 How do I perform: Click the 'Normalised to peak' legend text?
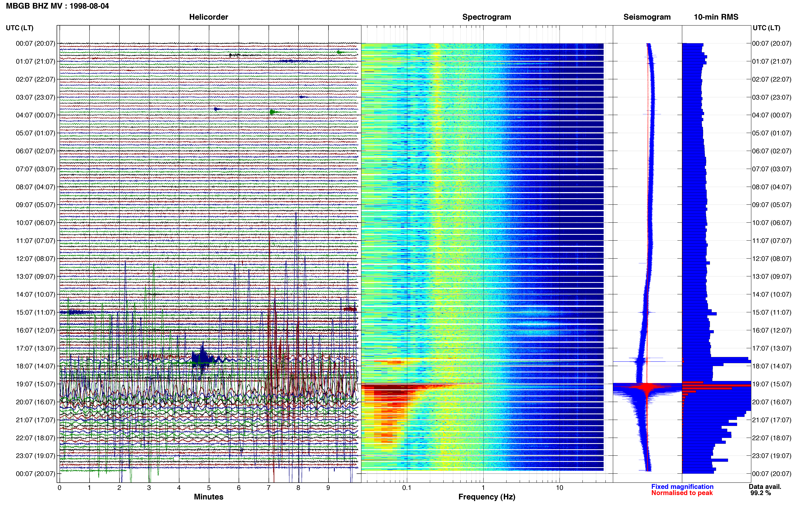682,493
